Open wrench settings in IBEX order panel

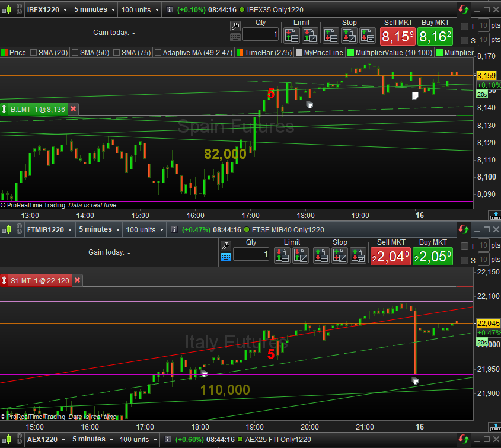[235, 26]
